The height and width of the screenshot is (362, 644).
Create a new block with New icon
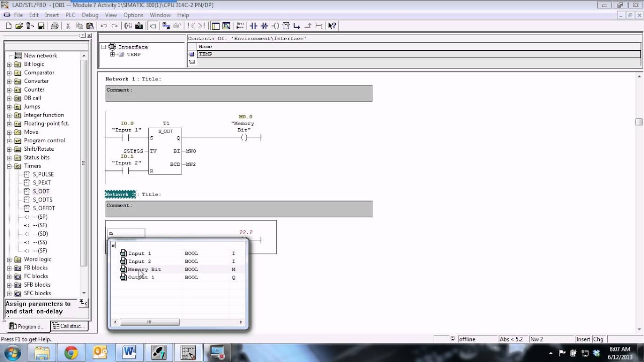(8, 26)
